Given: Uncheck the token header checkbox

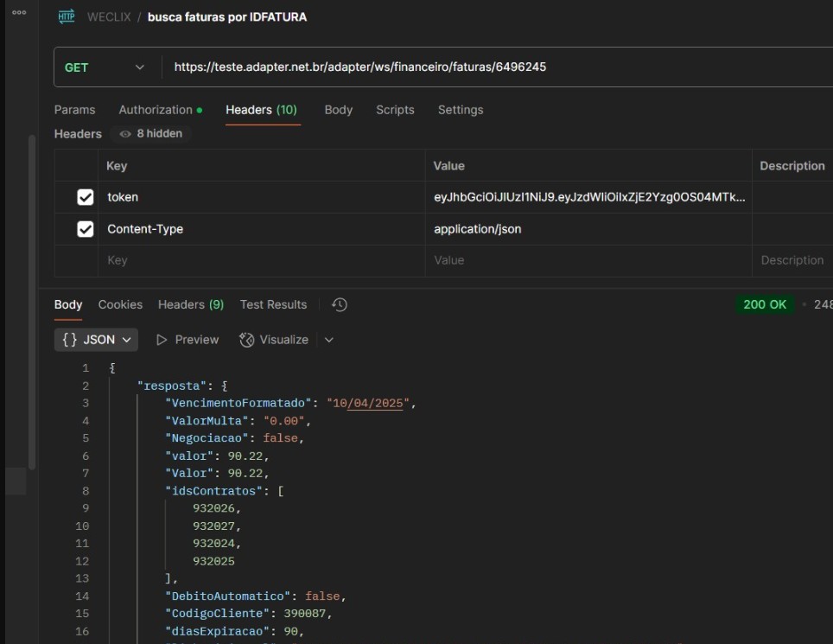Looking at the screenshot, I should click(85, 197).
